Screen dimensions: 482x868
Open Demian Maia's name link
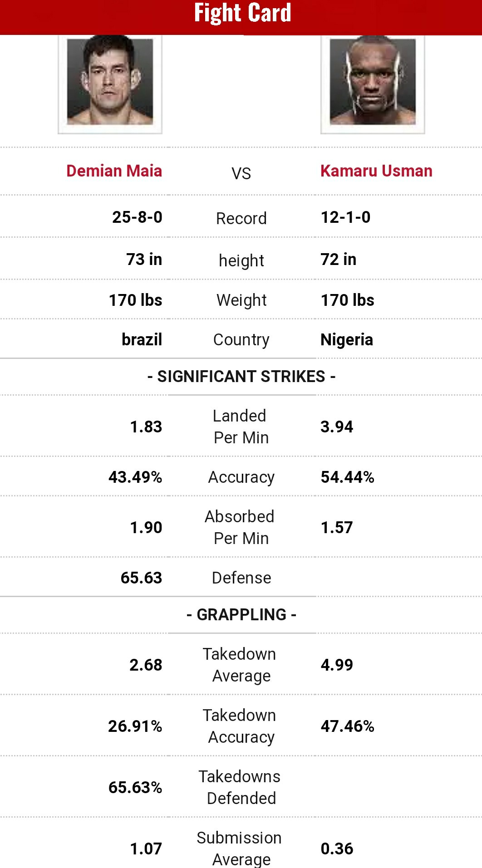(x=114, y=171)
